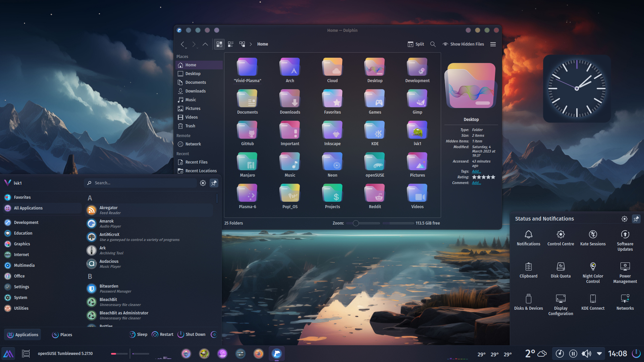Pin the application launcher open

pyautogui.click(x=214, y=183)
